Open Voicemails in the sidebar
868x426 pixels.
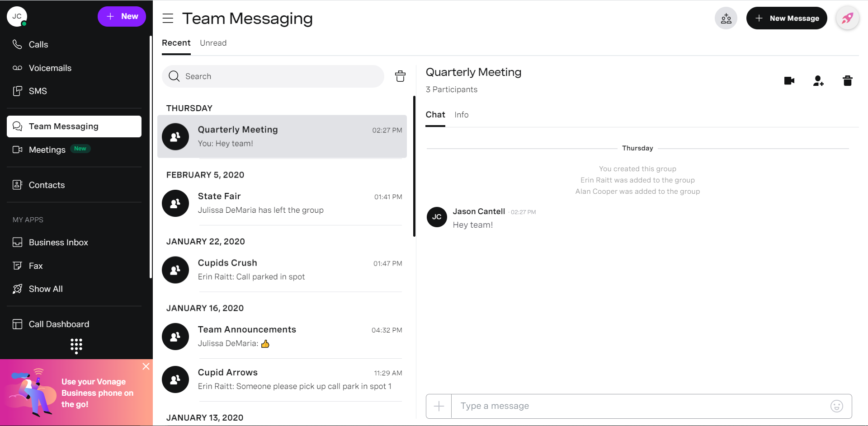[x=50, y=68]
